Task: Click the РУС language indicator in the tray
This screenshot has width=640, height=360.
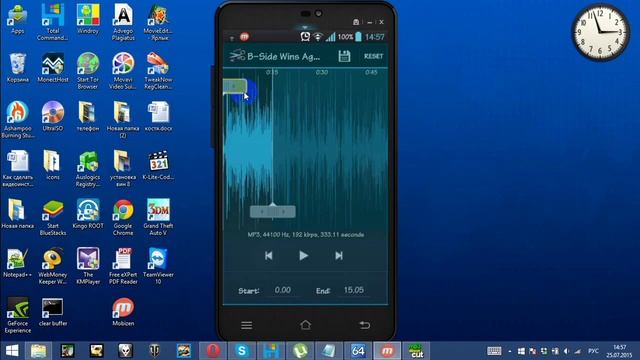Action: point(593,351)
